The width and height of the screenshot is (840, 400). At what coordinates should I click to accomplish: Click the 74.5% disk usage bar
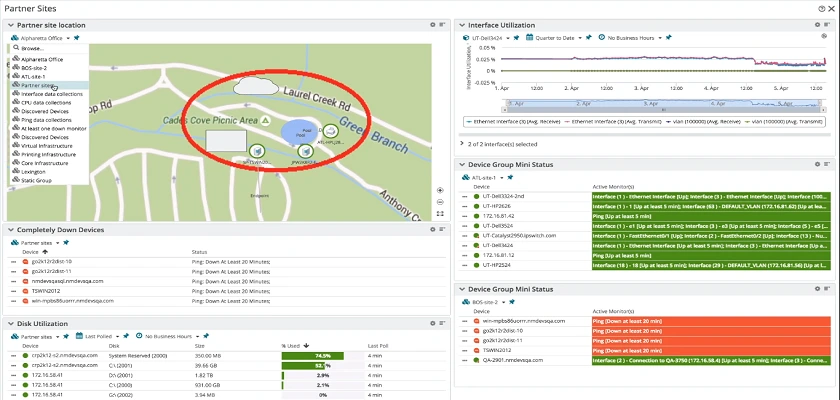point(312,355)
